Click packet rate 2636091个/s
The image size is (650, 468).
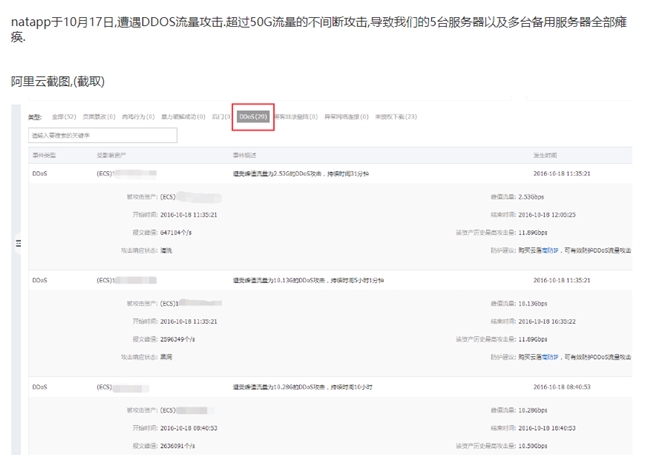pos(177,446)
